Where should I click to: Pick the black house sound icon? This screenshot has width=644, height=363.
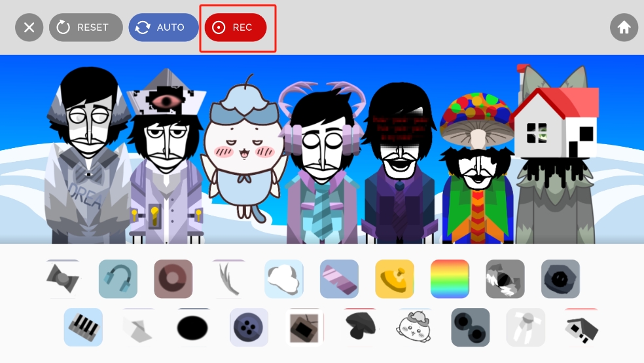(x=581, y=327)
